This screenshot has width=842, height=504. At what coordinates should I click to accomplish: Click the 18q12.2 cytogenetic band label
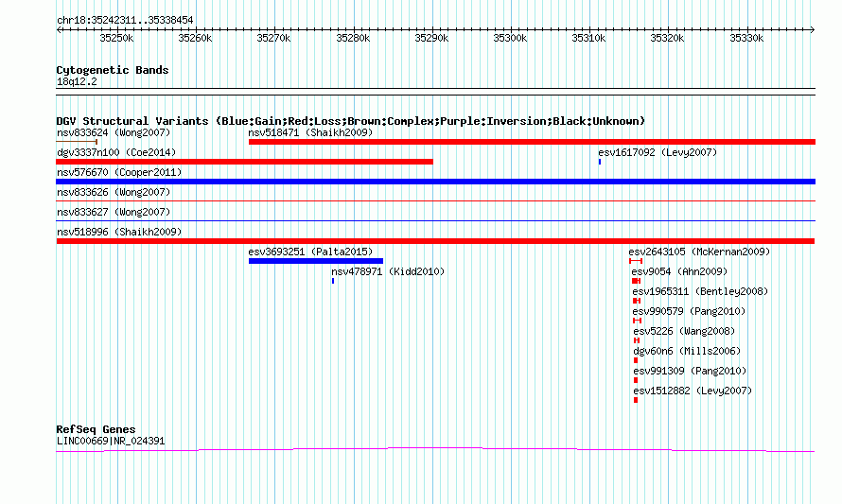tap(77, 81)
